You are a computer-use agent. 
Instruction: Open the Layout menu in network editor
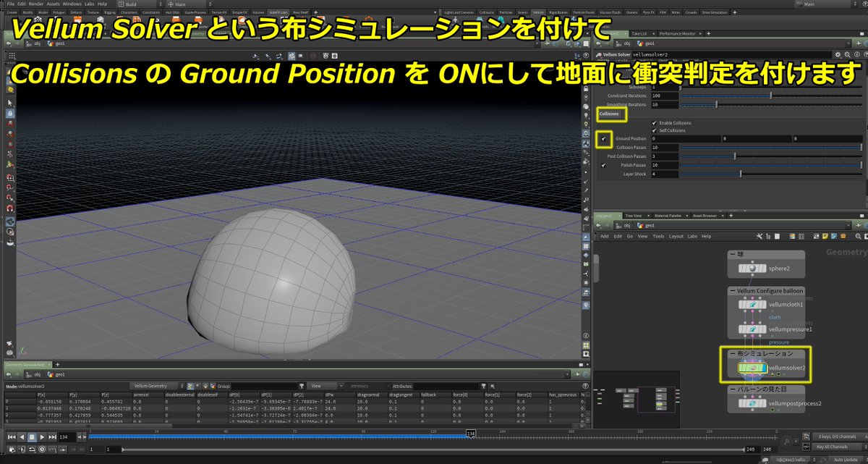click(x=676, y=236)
